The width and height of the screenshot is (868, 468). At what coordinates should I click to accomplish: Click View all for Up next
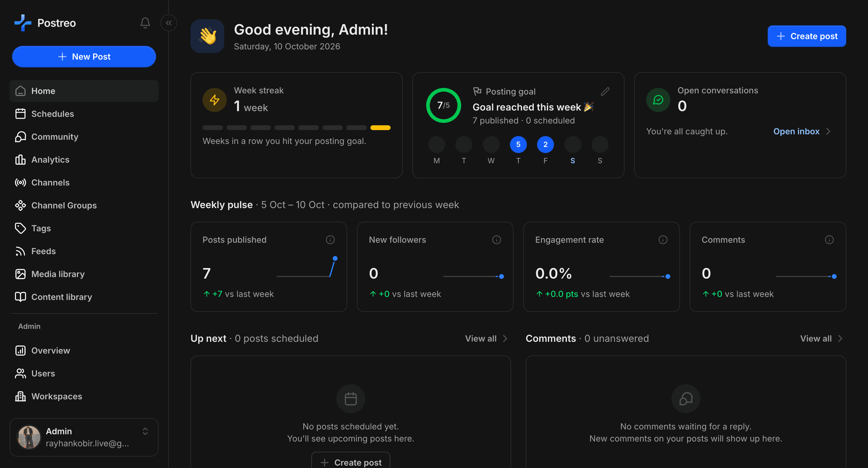tap(481, 339)
